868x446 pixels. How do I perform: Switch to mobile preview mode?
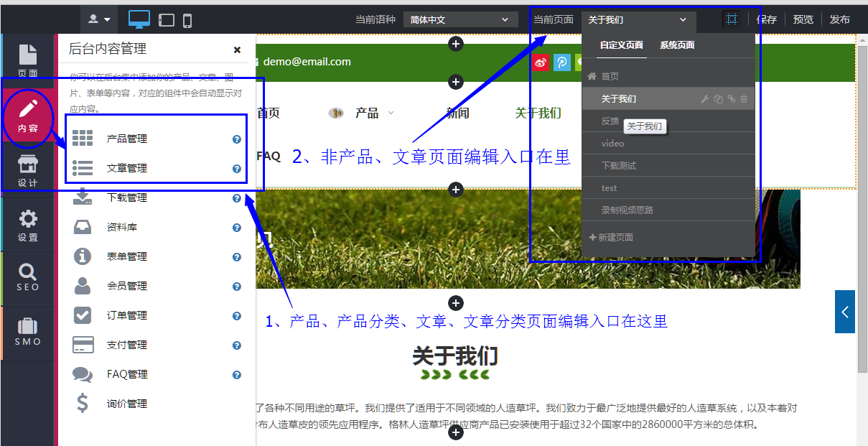[187, 19]
